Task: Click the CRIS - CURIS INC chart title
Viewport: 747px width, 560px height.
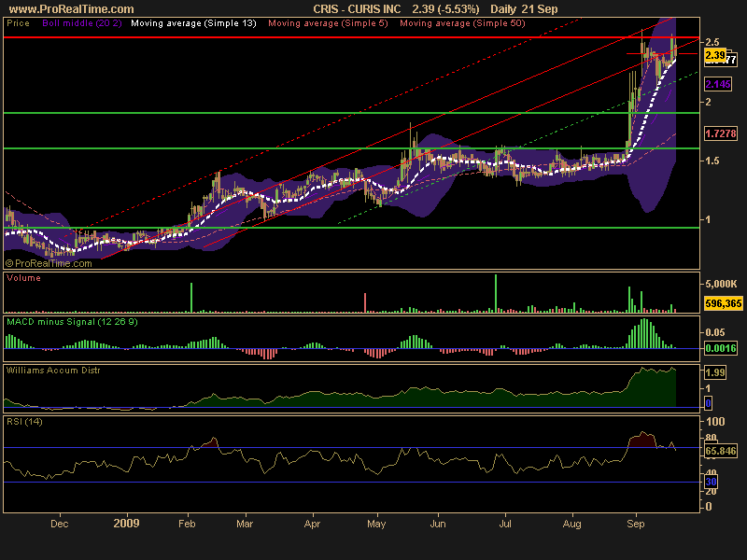Action: pyautogui.click(x=357, y=9)
